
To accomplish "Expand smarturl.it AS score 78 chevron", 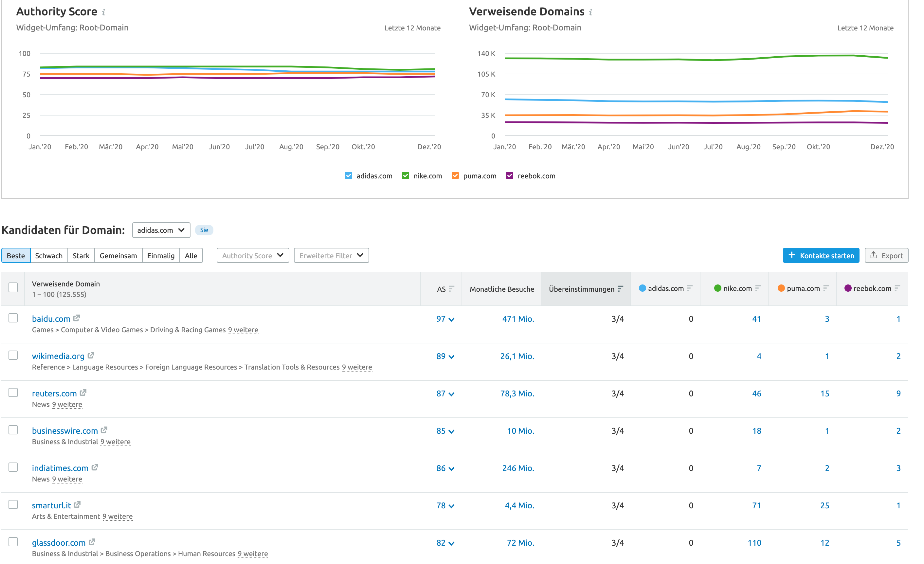I will point(451,506).
